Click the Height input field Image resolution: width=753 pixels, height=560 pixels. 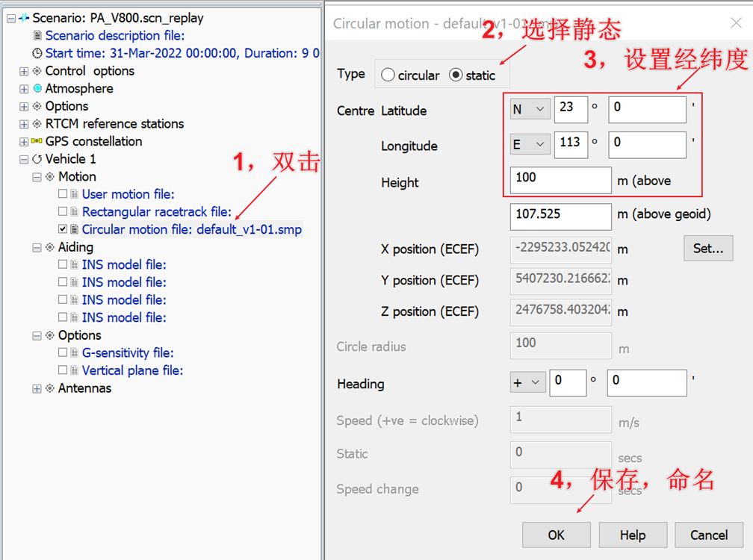[560, 180]
